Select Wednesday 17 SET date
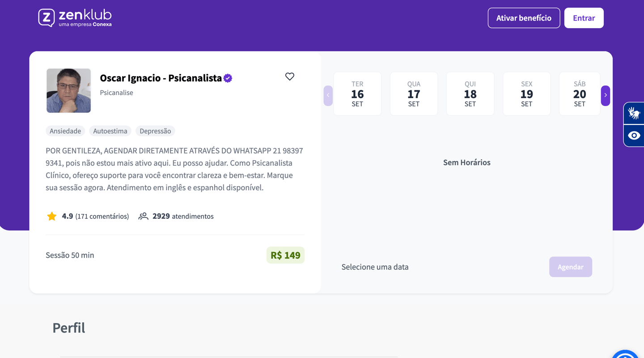644x358 pixels. [414, 94]
